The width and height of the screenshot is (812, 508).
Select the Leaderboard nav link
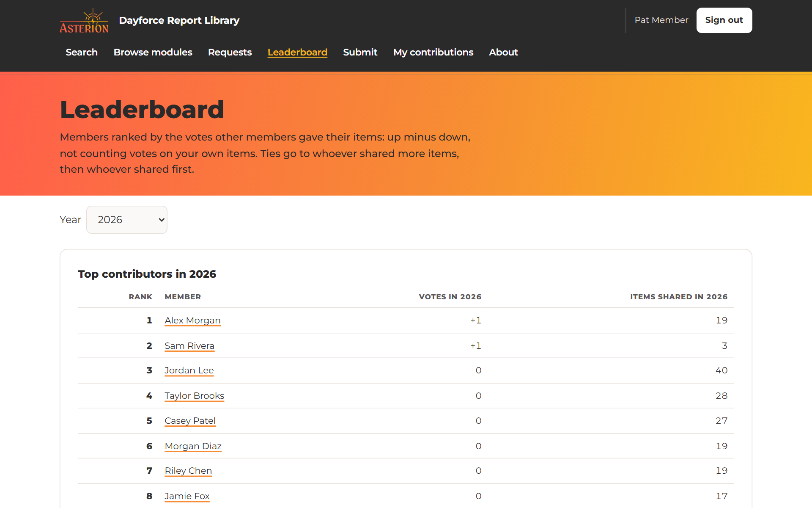coord(297,52)
